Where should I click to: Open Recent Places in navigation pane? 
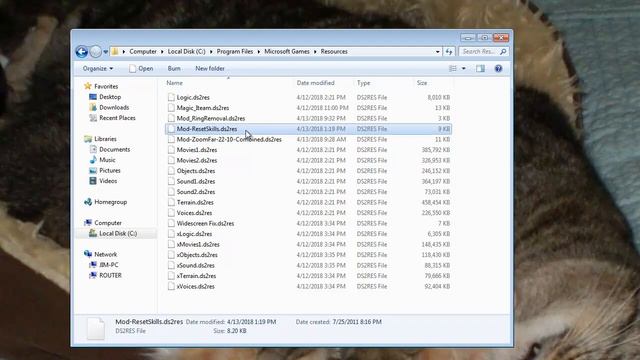(x=117, y=118)
